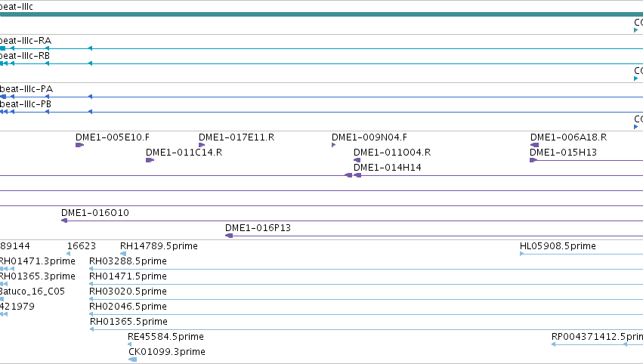
Task: Click the DME1-005E10.F feature arrow
Action: pos(79,145)
